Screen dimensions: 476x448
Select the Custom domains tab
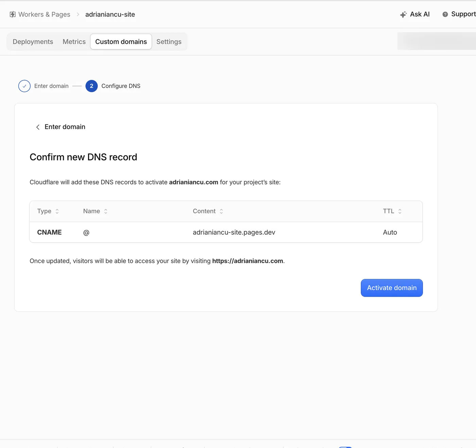click(121, 42)
